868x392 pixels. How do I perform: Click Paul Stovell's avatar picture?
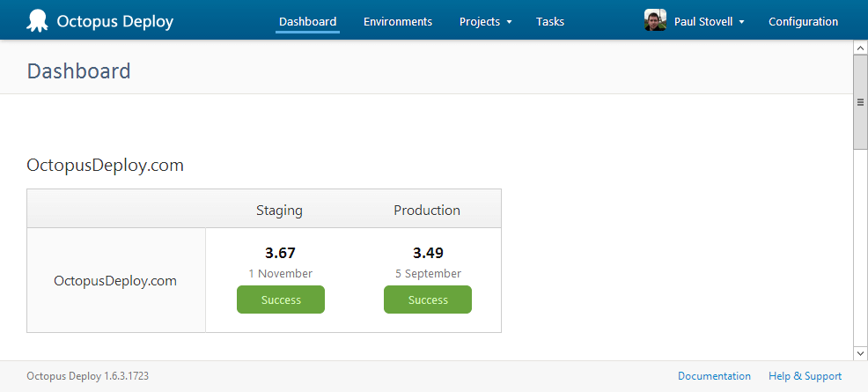655,21
